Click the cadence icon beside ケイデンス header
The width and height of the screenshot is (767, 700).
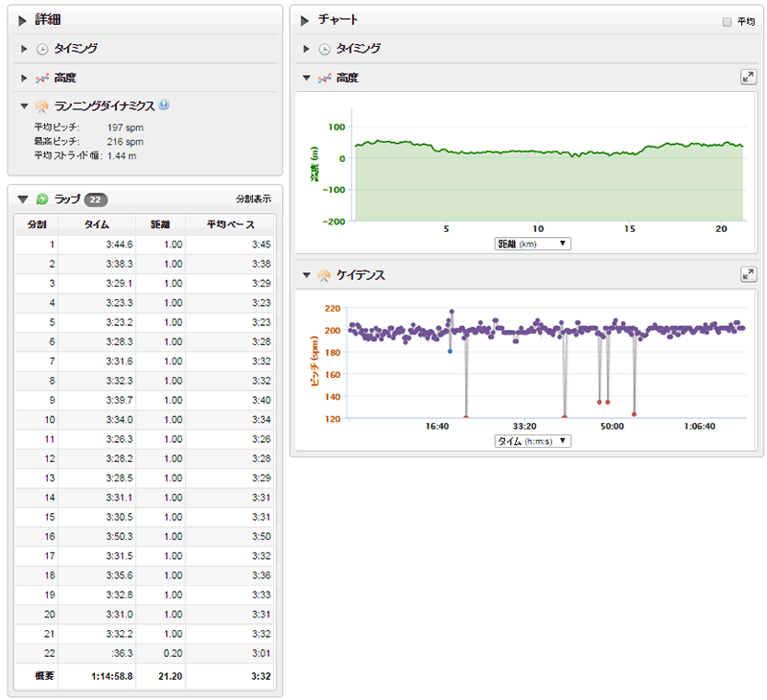coord(324,275)
